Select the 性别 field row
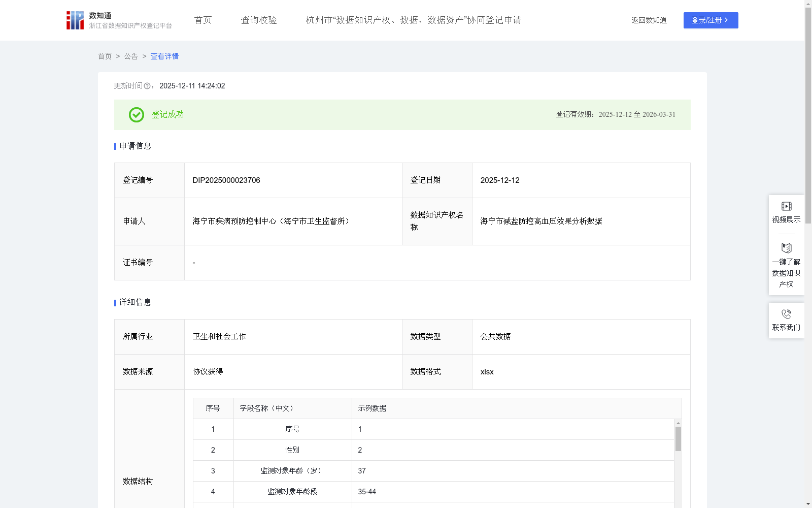 coord(433,450)
